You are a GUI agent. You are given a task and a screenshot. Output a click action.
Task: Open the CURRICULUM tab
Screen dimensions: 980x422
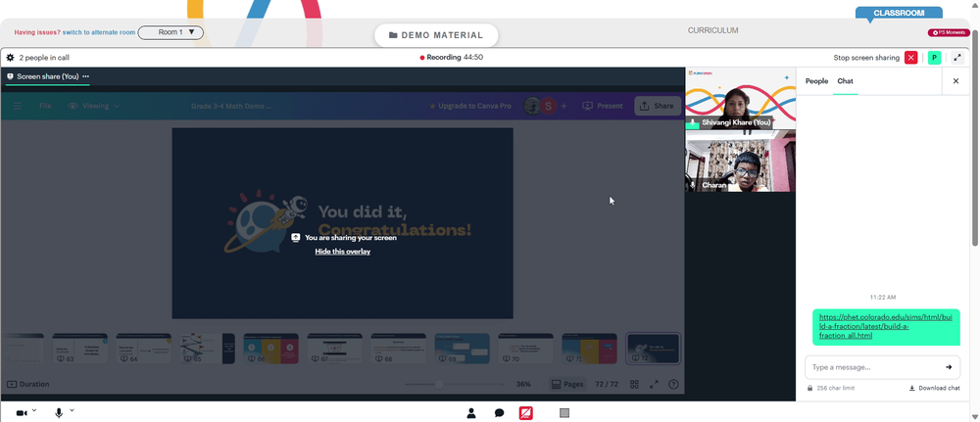713,30
